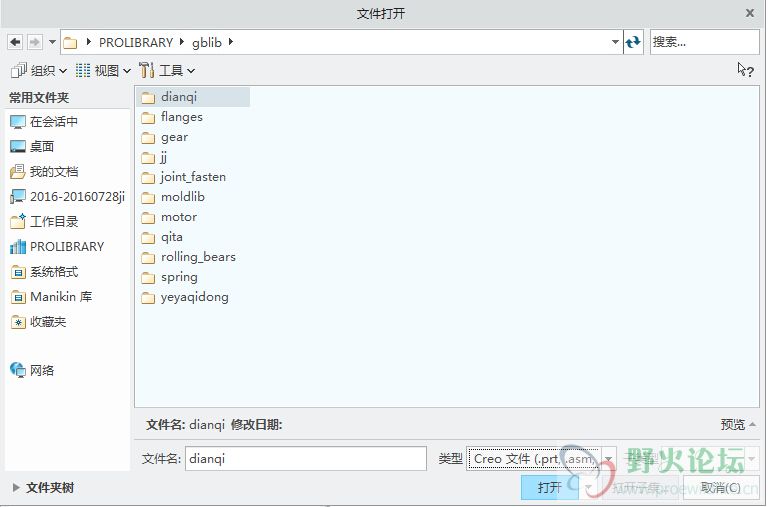Open the 视图 (View) menu
This screenshot has height=507, width=768.
click(103, 71)
